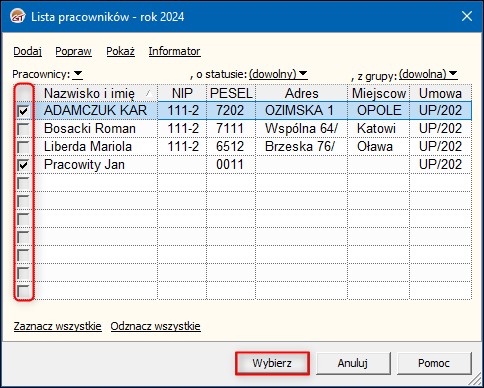
Task: Open the Dodaj menu link
Action: (28, 51)
